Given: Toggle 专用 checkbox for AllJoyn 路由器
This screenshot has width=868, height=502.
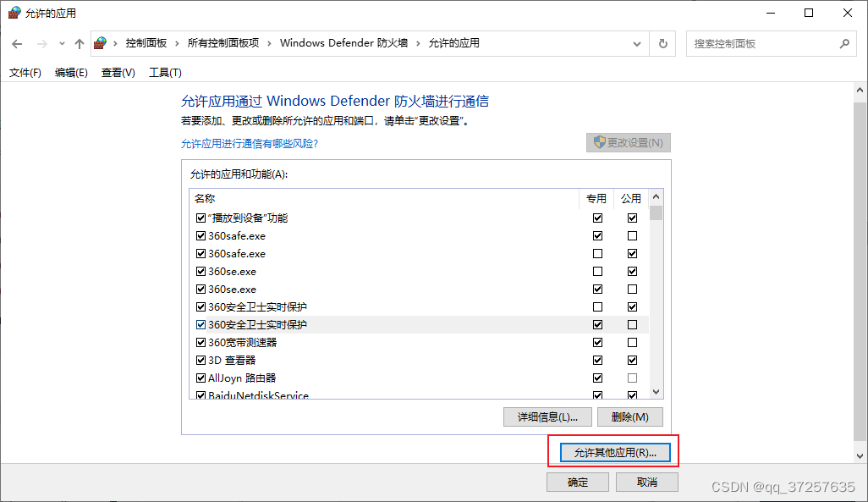Looking at the screenshot, I should (x=598, y=378).
